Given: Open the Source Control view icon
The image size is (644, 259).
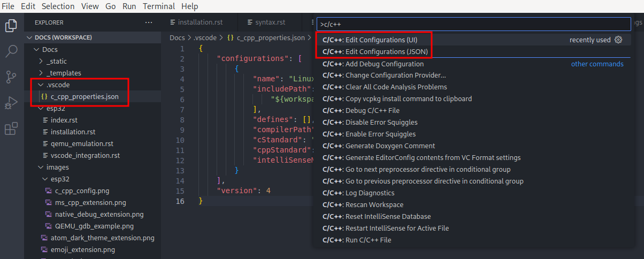Looking at the screenshot, I should coord(11,77).
